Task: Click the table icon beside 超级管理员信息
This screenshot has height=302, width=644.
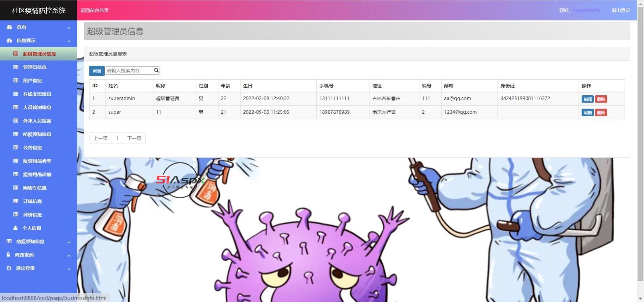Action: [16, 53]
